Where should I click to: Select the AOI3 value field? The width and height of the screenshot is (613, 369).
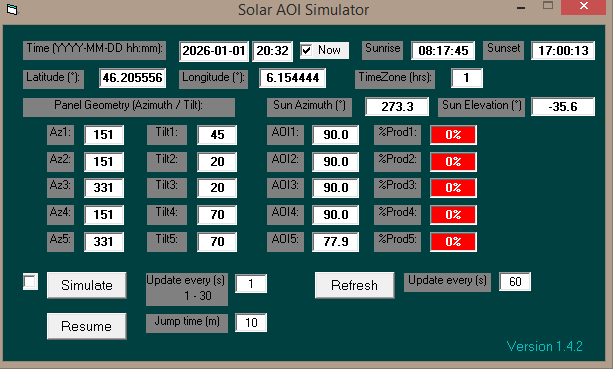335,188
